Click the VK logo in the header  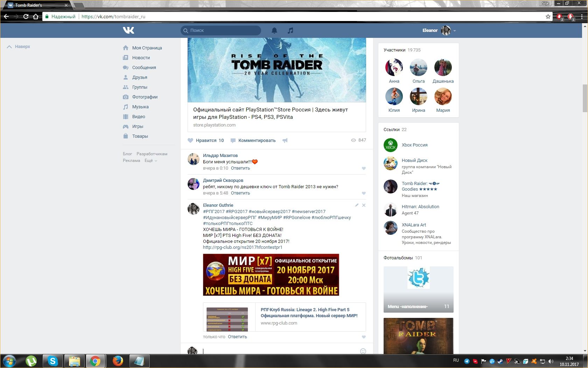click(128, 30)
